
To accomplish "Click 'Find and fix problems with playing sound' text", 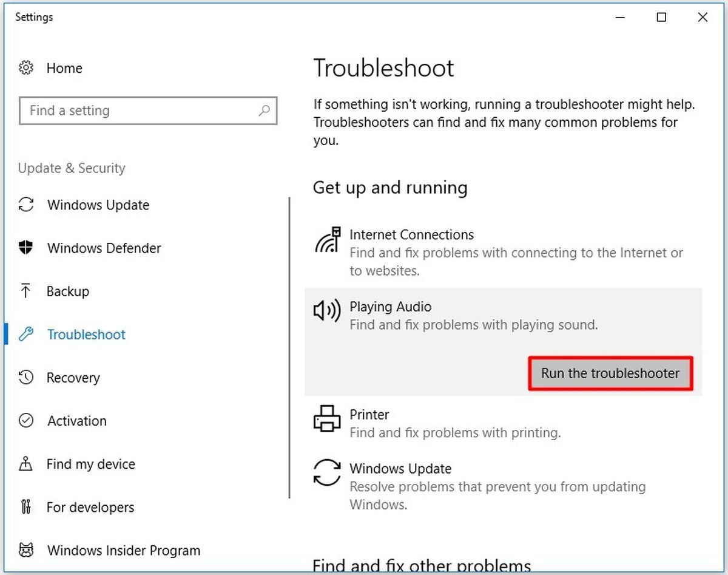I will tap(474, 325).
